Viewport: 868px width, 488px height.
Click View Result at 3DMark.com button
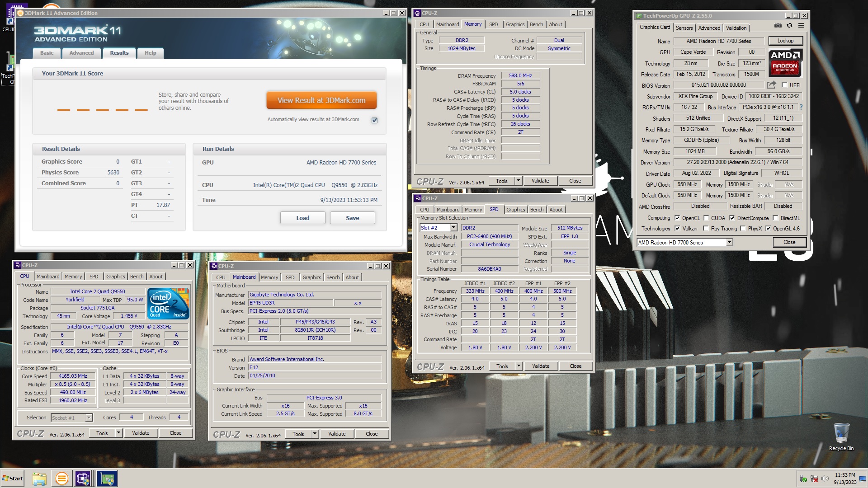tap(321, 100)
